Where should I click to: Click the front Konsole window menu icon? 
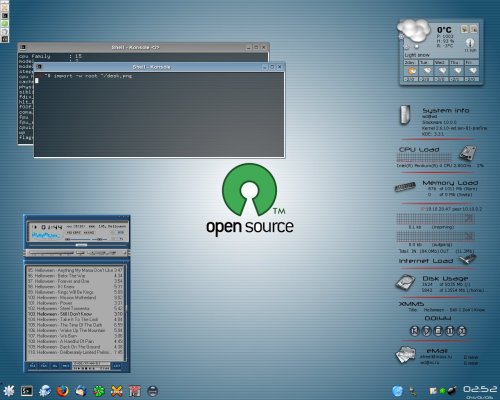(x=39, y=67)
